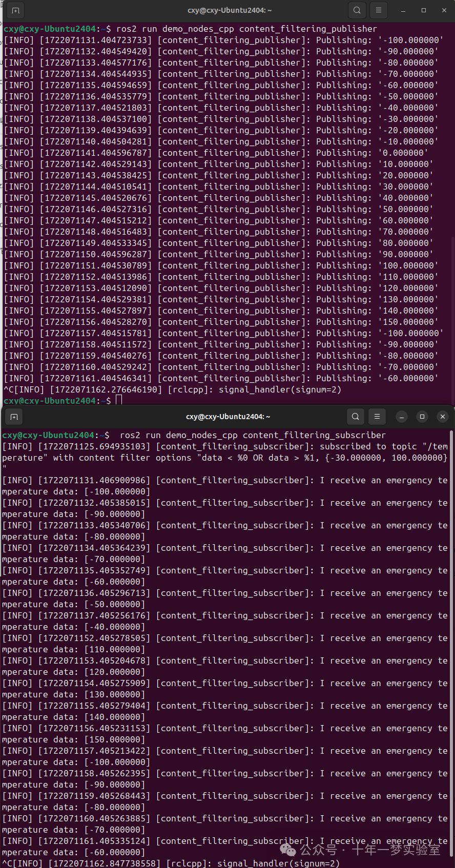
Task: Click subscriber line with timestamp 1722071160.405263885
Action: [225, 824]
